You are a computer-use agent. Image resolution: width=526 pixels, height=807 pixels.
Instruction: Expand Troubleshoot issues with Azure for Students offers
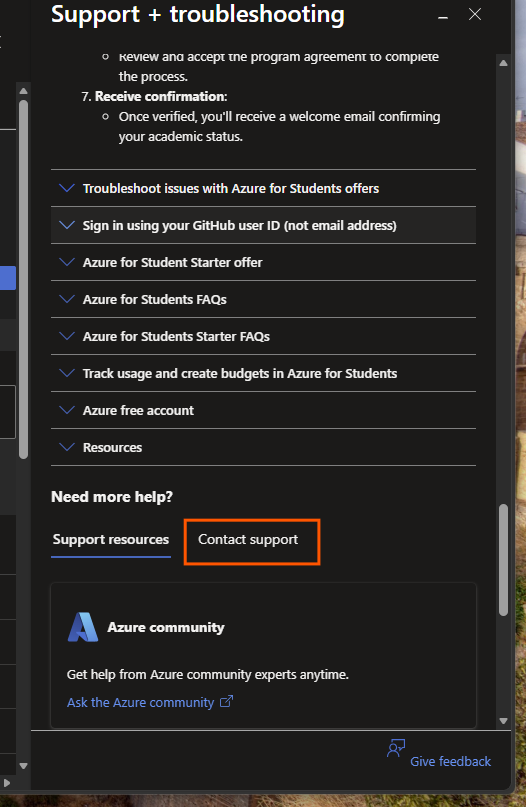click(x=264, y=188)
